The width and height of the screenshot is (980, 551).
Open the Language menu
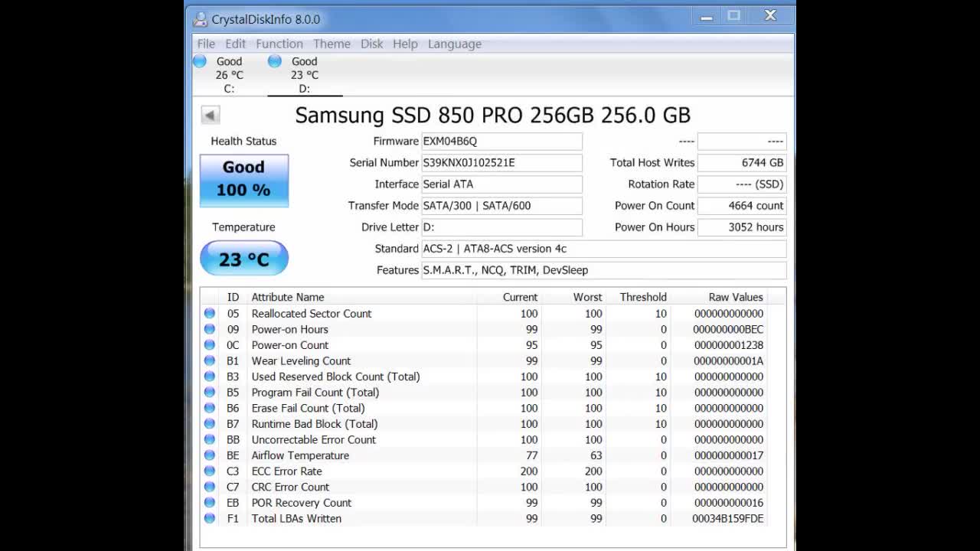tap(455, 44)
